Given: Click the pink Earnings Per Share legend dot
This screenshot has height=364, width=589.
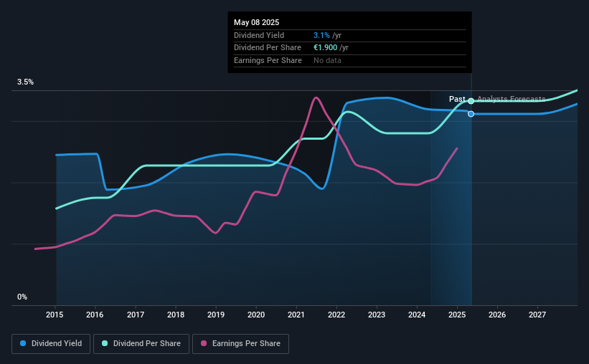Looking at the screenshot, I should (204, 343).
